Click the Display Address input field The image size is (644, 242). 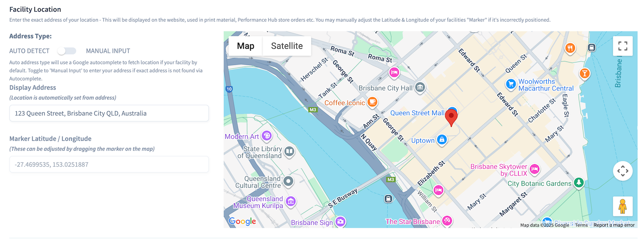tap(109, 113)
